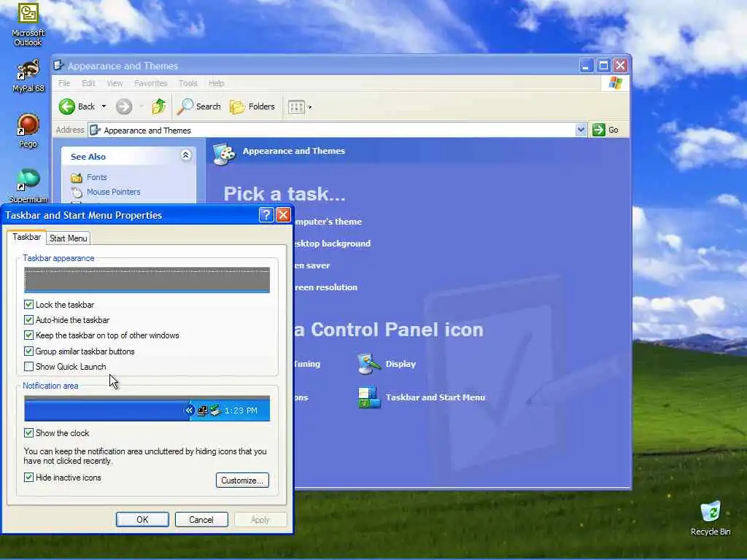Image resolution: width=747 pixels, height=560 pixels.
Task: Click the Appearance and Themes palette header icon
Action: coord(225,154)
